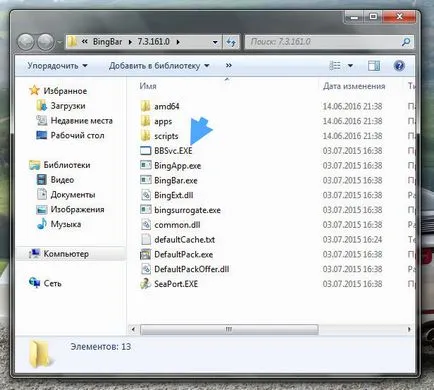Click the scroll right arrow

coord(409,329)
